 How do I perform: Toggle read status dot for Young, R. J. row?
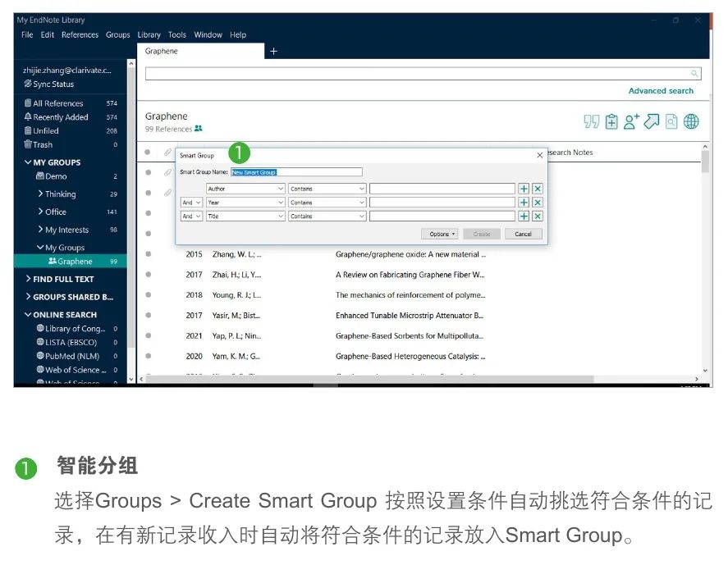(x=148, y=295)
